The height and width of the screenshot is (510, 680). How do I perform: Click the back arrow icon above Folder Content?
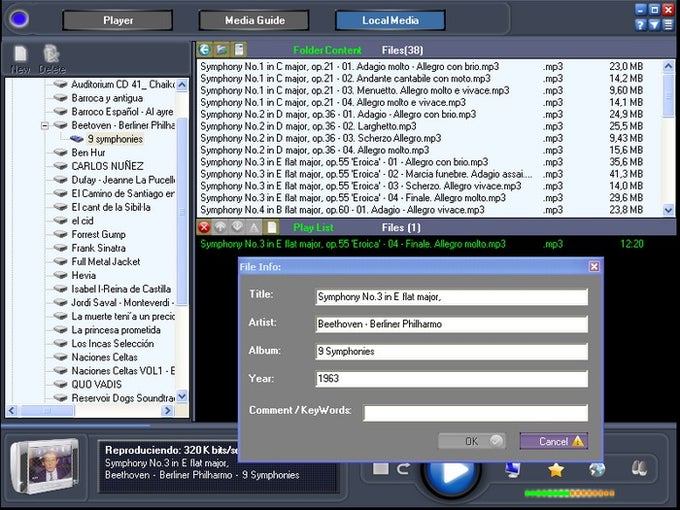click(205, 50)
